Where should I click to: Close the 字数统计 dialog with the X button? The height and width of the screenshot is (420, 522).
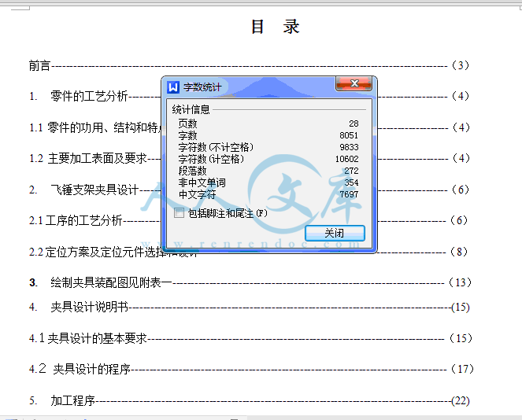(354, 84)
